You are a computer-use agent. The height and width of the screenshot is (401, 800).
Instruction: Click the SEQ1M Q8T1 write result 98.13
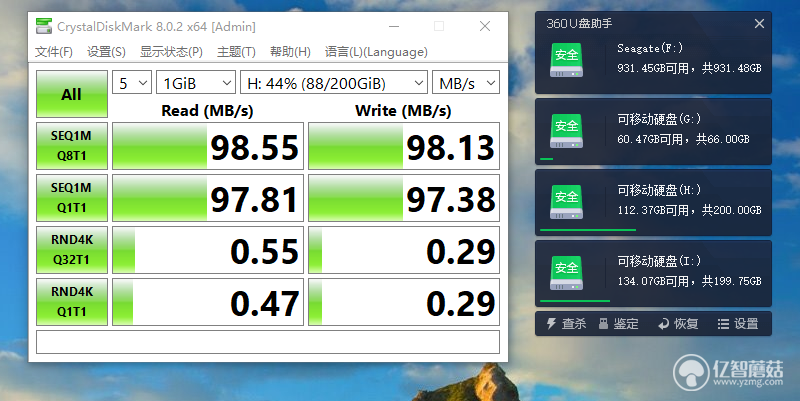coord(404,146)
